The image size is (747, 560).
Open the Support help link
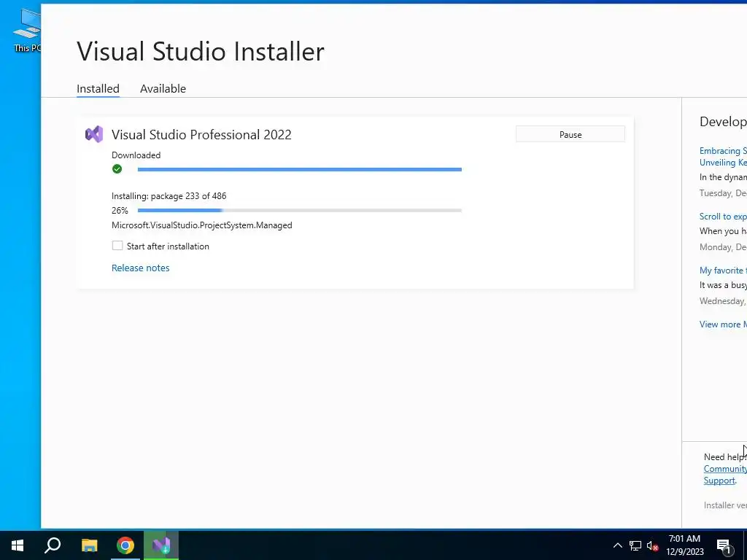tap(719, 480)
